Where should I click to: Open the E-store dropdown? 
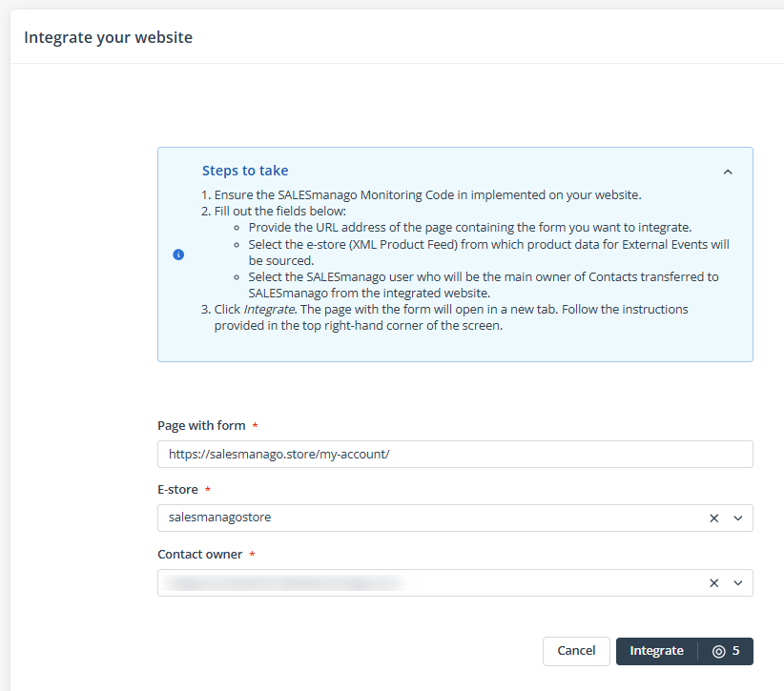coord(738,518)
